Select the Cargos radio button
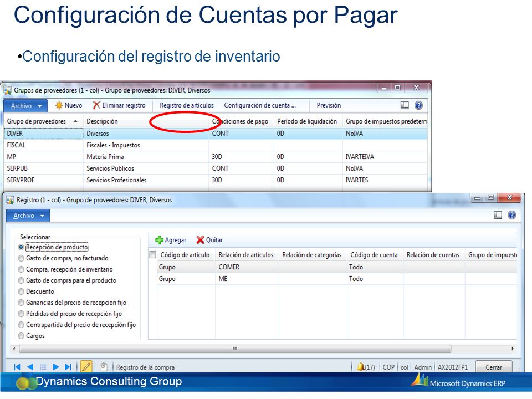Image resolution: width=532 pixels, height=399 pixels. [x=21, y=336]
